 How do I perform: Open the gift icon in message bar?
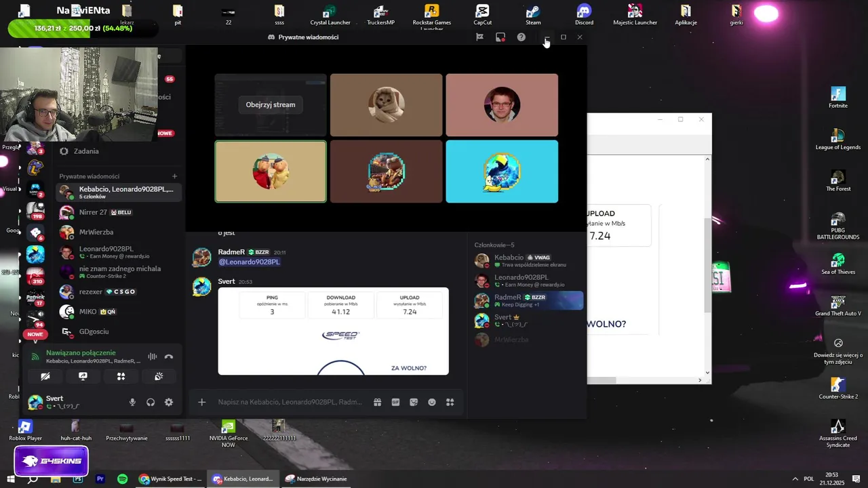click(377, 402)
